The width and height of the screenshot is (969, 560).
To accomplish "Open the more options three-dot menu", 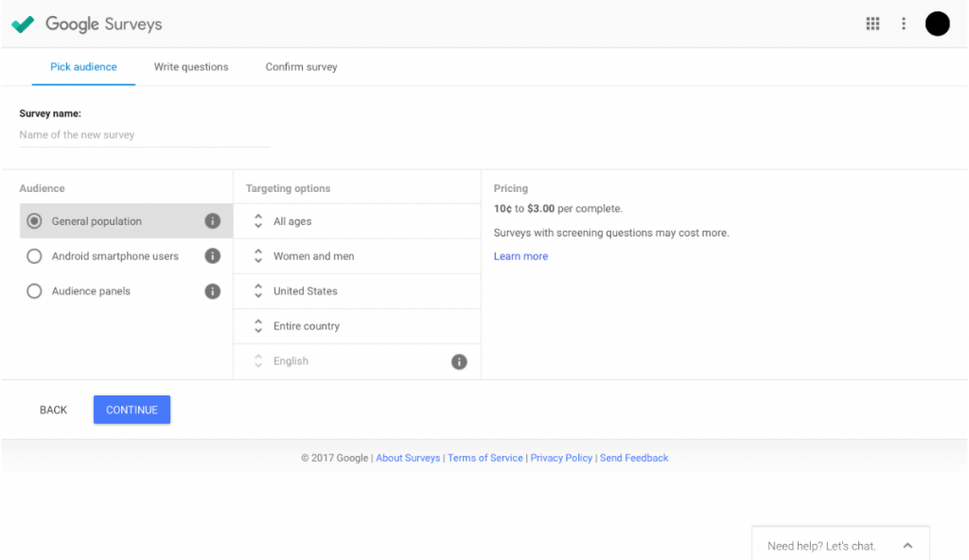I will pos(904,23).
